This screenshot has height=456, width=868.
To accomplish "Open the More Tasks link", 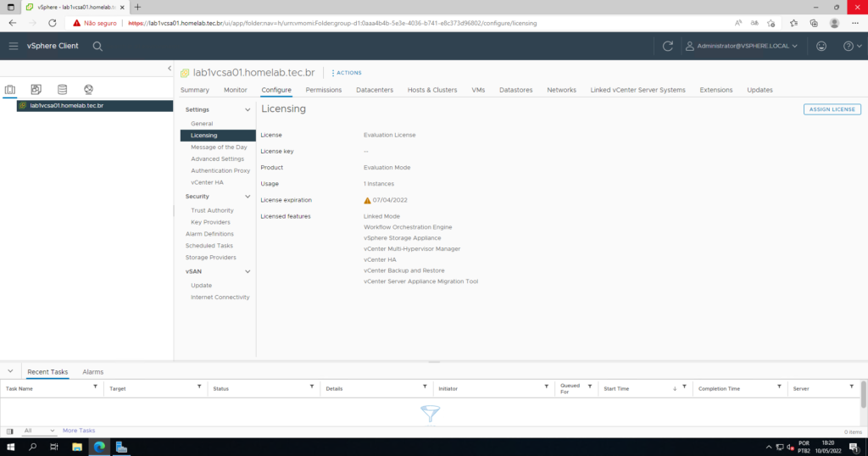I will pos(79,431).
